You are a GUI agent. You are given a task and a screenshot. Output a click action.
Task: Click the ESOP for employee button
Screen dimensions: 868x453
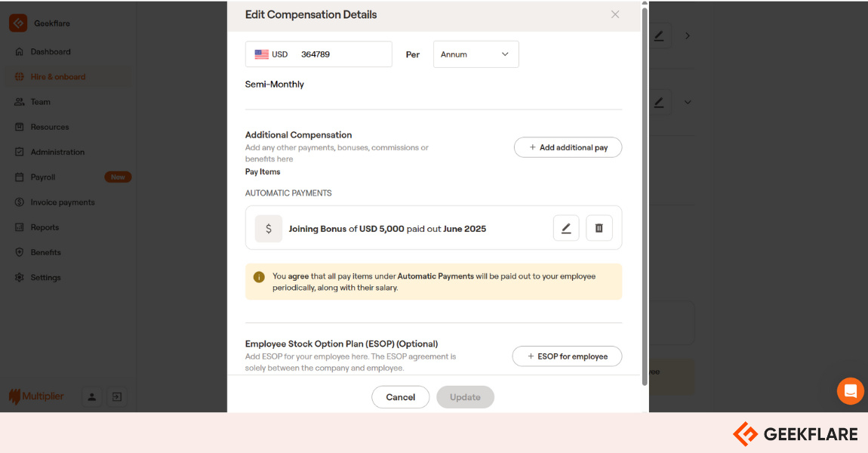567,356
